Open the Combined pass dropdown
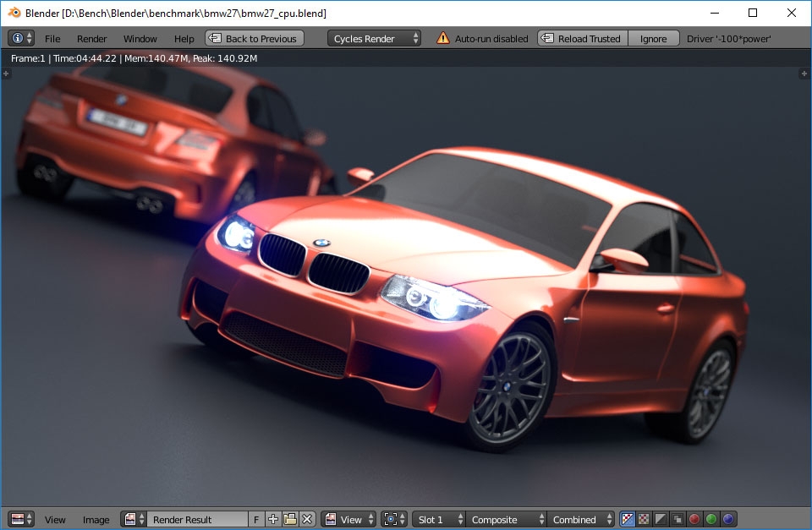 580,519
